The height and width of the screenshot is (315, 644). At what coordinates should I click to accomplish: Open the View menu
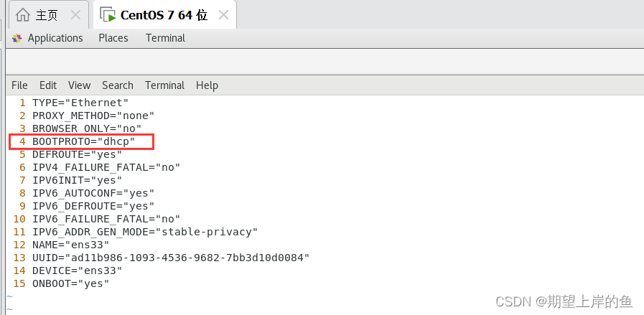click(79, 85)
